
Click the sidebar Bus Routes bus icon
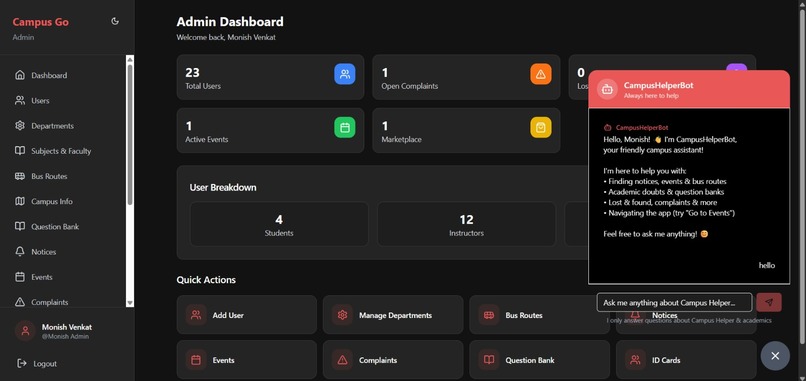click(20, 176)
